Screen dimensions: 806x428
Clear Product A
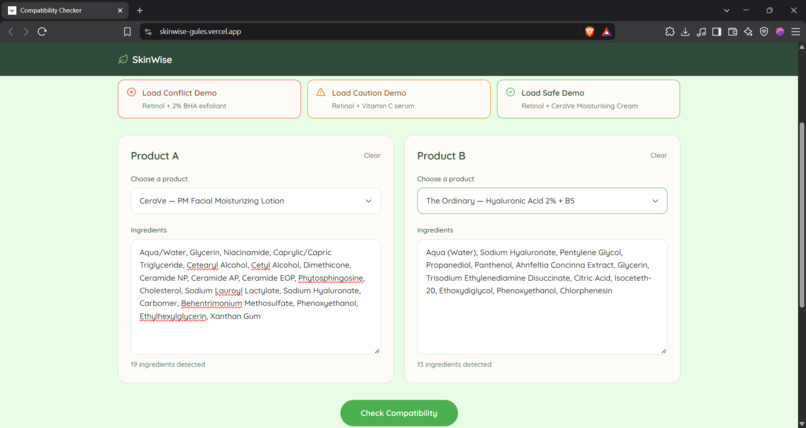(372, 155)
